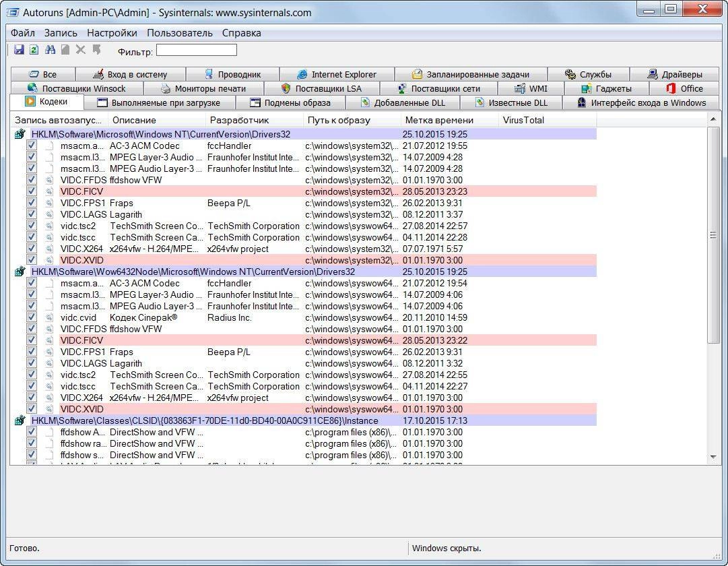The image size is (728, 566).
Task: Open the Подмены образа tab
Action: (291, 102)
